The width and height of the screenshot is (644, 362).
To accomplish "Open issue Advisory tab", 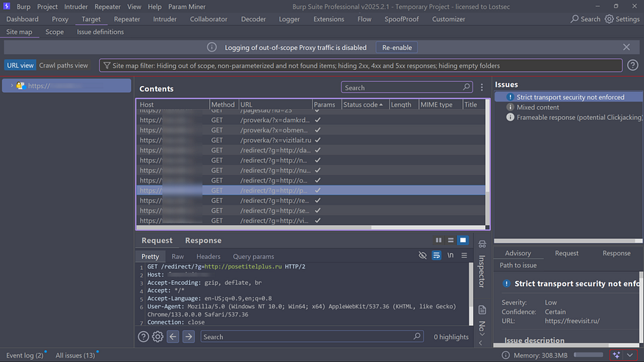I will tap(518, 253).
